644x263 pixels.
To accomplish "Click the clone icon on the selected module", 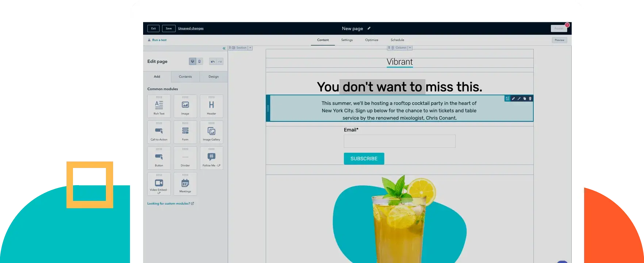I will pyautogui.click(x=525, y=98).
